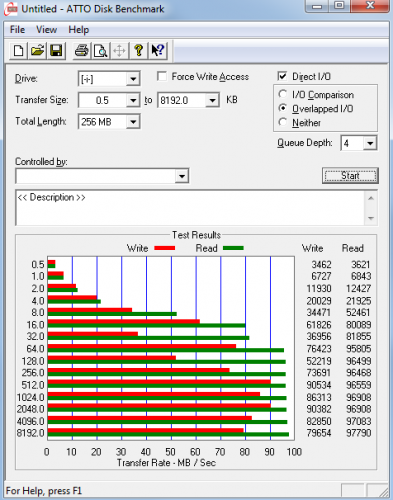This screenshot has width=393, height=500.
Task: Select the I/O Comparison radio button
Action: (x=283, y=94)
